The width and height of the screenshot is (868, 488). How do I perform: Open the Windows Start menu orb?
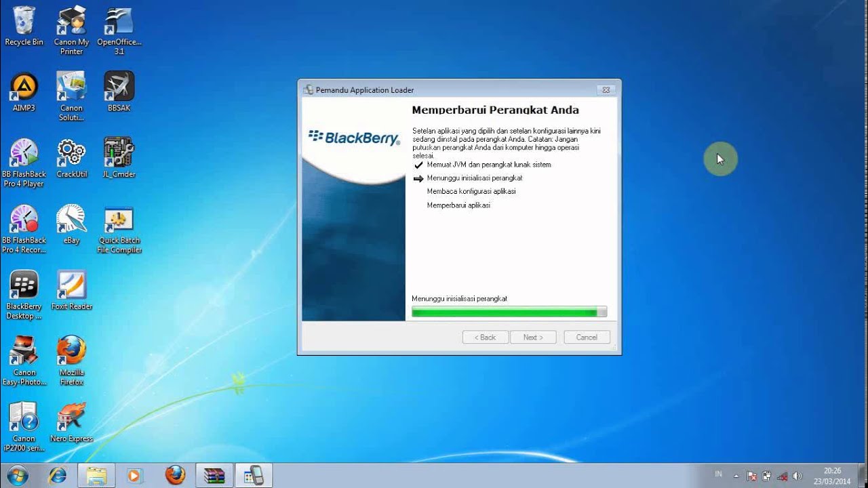(x=18, y=475)
